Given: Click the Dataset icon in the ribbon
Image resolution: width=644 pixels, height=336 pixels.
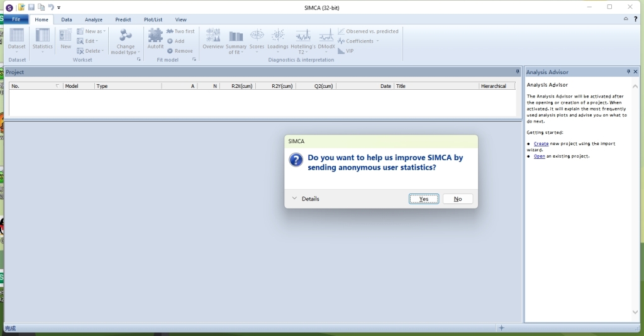Looking at the screenshot, I should 17,36.
